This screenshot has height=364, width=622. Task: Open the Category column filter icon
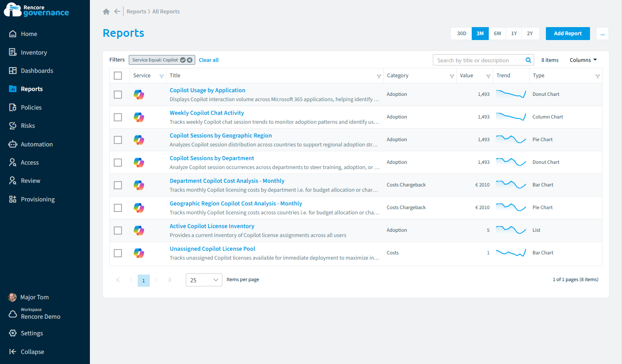point(452,76)
